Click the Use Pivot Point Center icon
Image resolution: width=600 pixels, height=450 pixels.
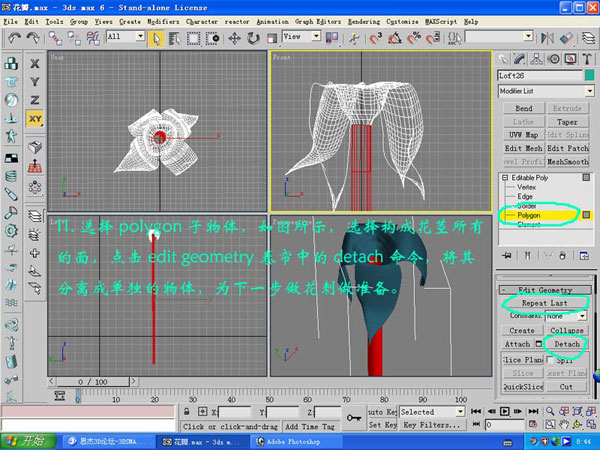(331, 38)
